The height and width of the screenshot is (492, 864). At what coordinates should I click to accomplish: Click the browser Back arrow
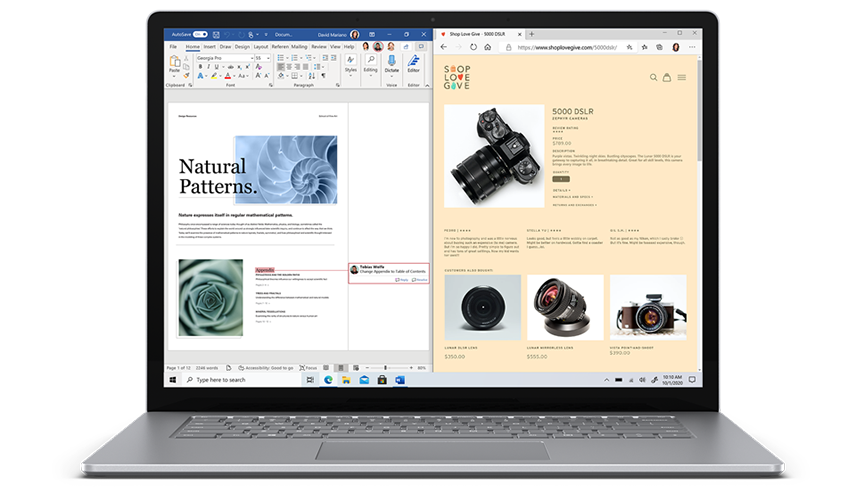[x=444, y=47]
